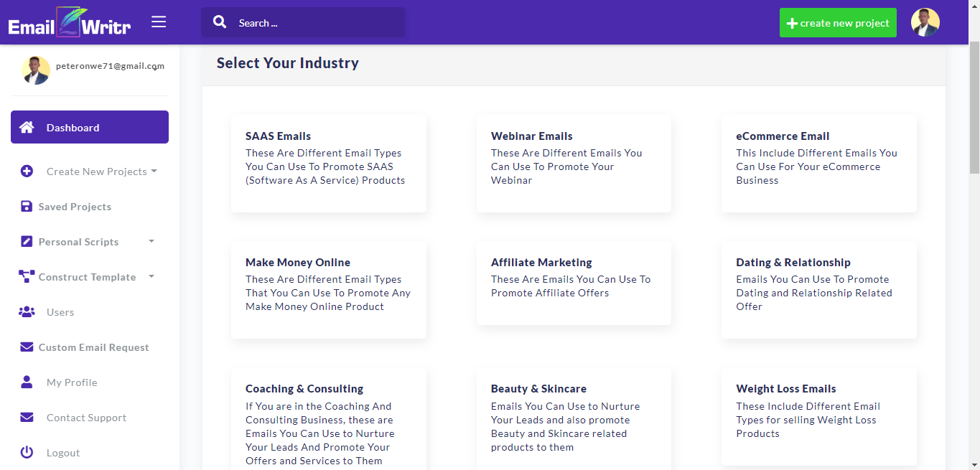Screen dimensions: 980x470
Task: Expand the Construct Template submenu arrow
Action: [x=151, y=277]
